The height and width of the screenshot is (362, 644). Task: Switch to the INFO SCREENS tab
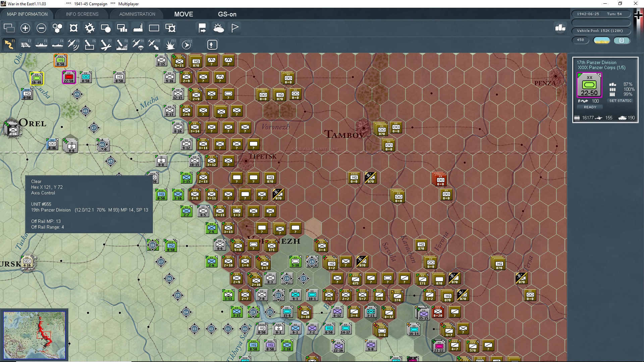(x=82, y=14)
